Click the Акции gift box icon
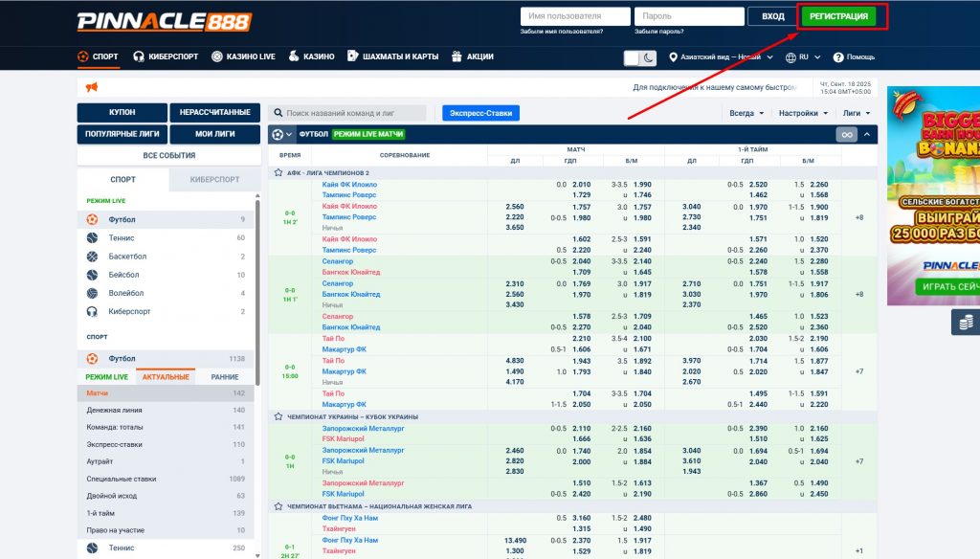Image resolution: width=980 pixels, height=559 pixels. [x=457, y=56]
